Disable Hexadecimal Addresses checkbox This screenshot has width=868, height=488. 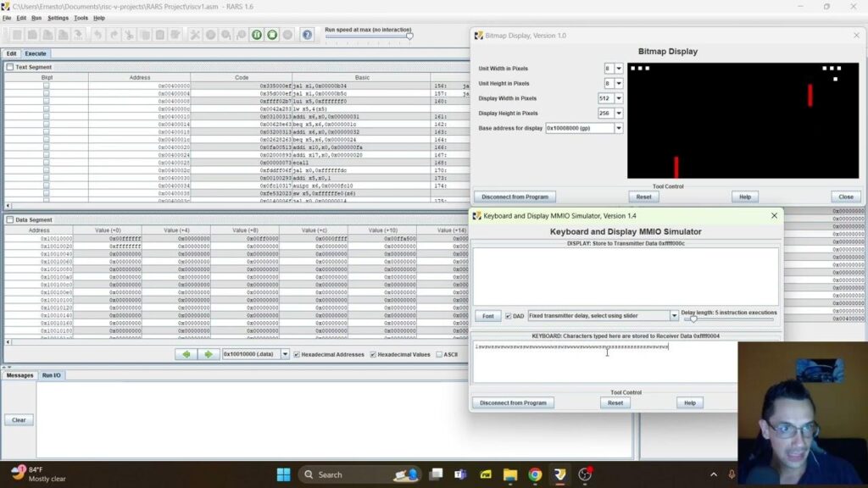click(296, 354)
